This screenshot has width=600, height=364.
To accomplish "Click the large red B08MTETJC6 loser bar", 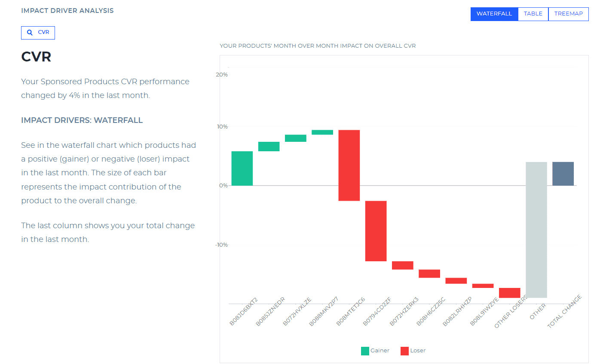I will [349, 165].
